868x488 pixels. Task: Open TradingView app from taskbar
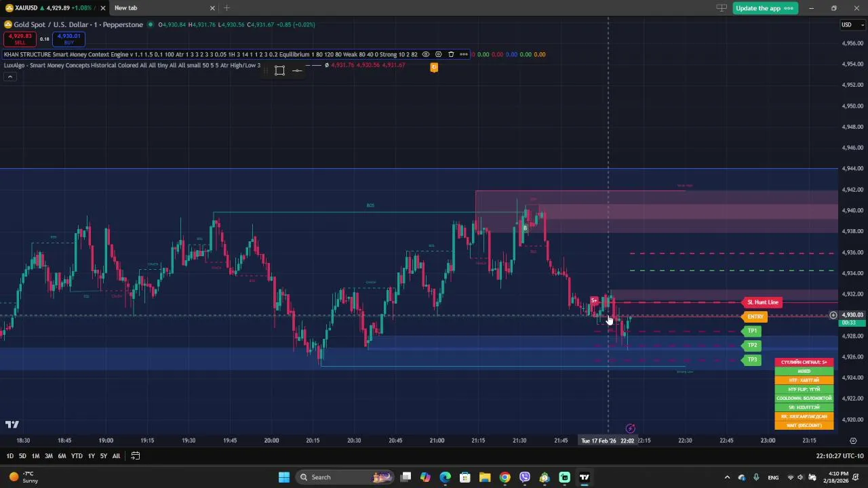pyautogui.click(x=585, y=477)
